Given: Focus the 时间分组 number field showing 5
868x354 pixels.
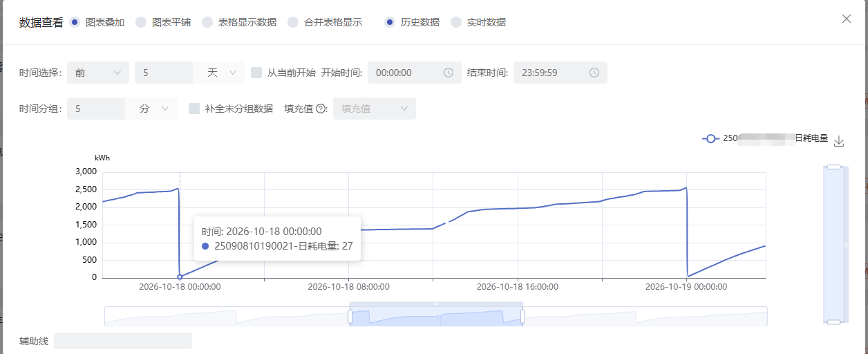Looking at the screenshot, I should [x=96, y=109].
